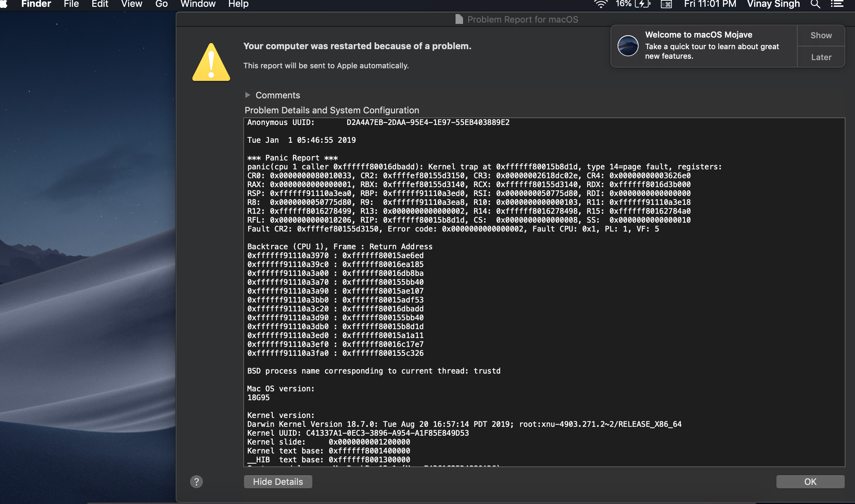Open the Go menu
Image resolution: width=855 pixels, height=504 pixels.
tap(161, 4)
